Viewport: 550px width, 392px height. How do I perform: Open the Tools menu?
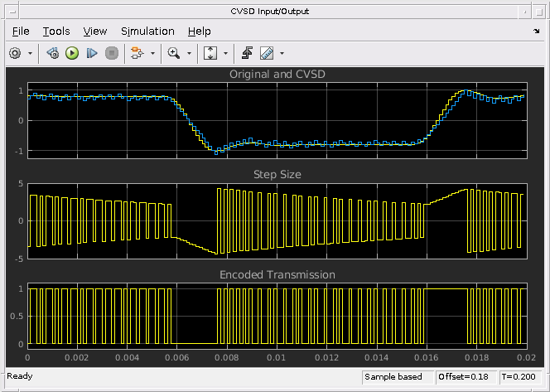coord(56,31)
